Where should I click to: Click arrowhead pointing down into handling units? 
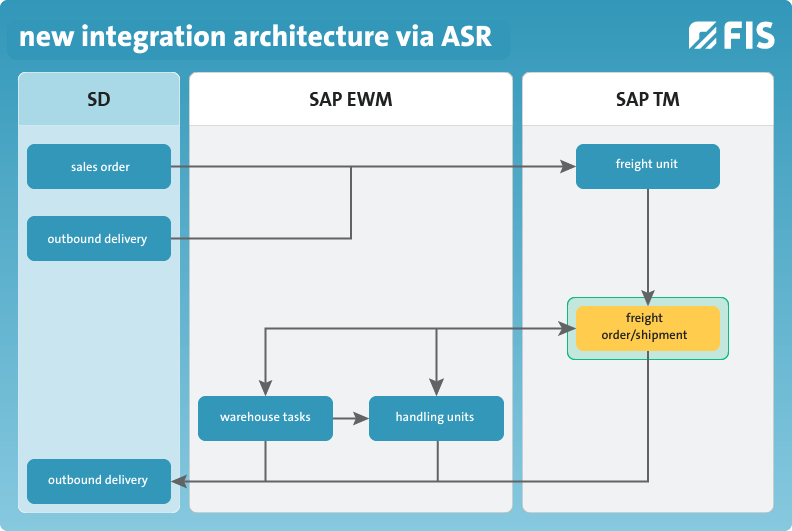point(436,388)
